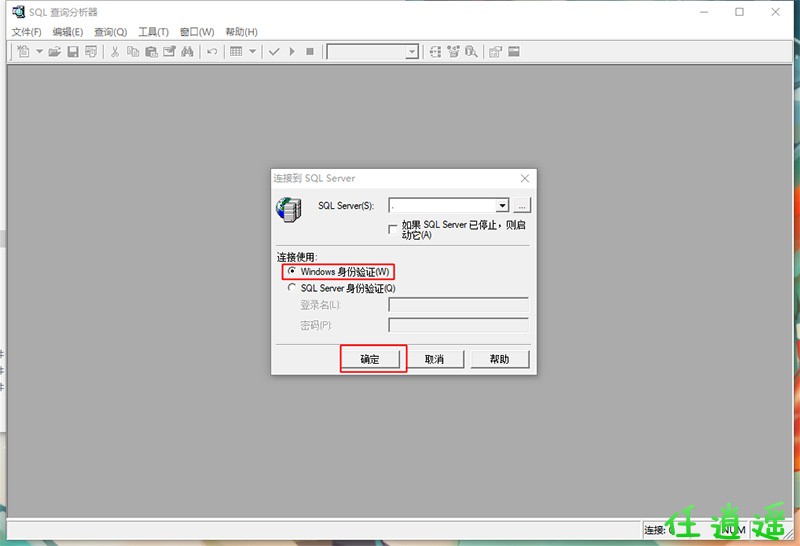The height and width of the screenshot is (546, 800).
Task: Click the ellipsis browse servers button
Action: (x=521, y=205)
